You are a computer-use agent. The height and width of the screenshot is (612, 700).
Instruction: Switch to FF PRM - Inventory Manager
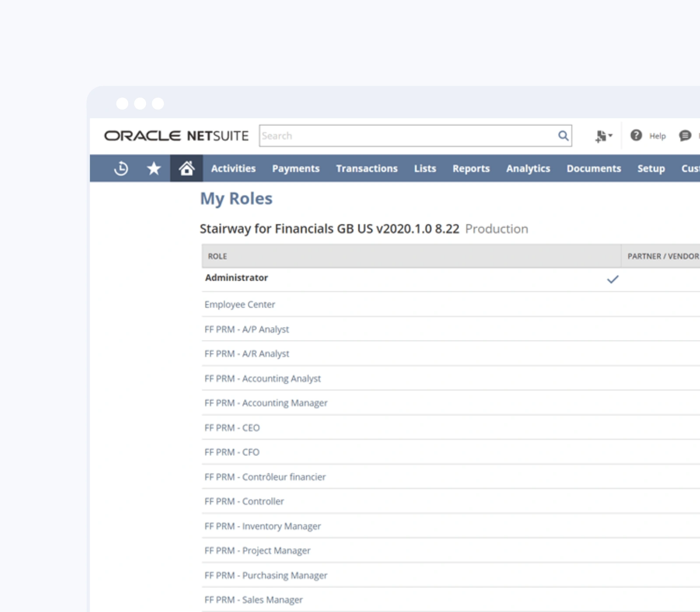click(x=262, y=526)
